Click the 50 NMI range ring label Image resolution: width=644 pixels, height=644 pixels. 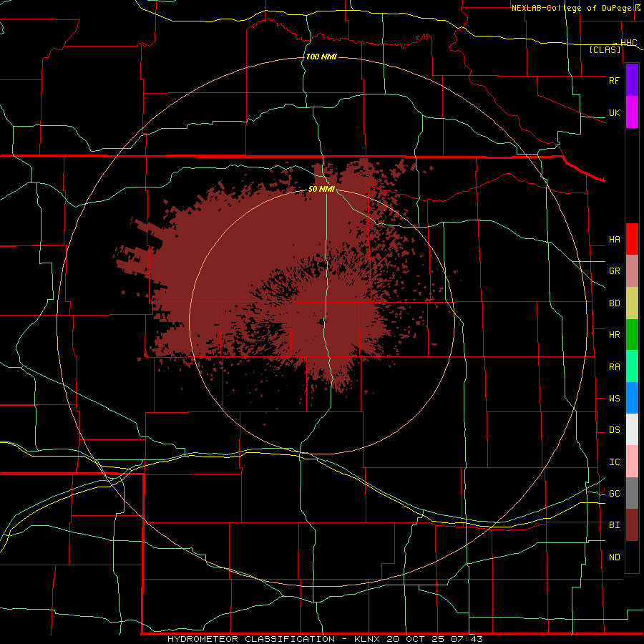321,190
